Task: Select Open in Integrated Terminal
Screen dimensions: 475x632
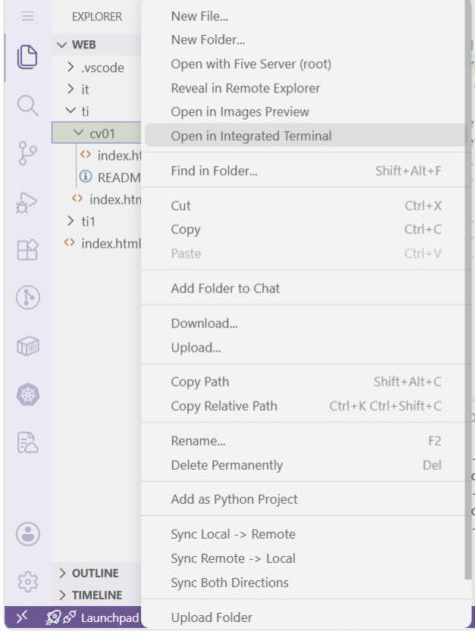Action: (x=304, y=136)
